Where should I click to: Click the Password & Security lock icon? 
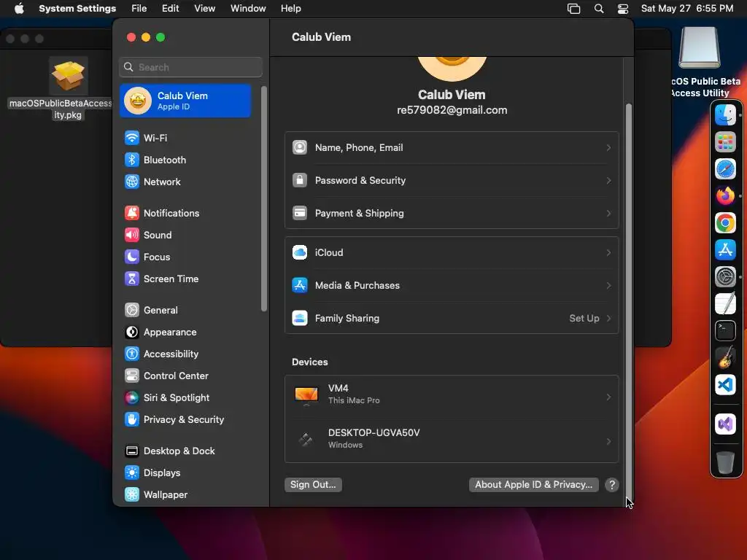coord(300,181)
